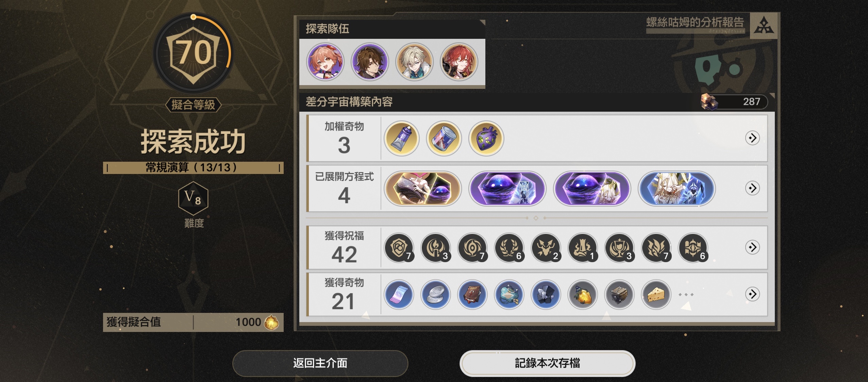Expand the 加權奇物 row details arrow

(x=752, y=138)
